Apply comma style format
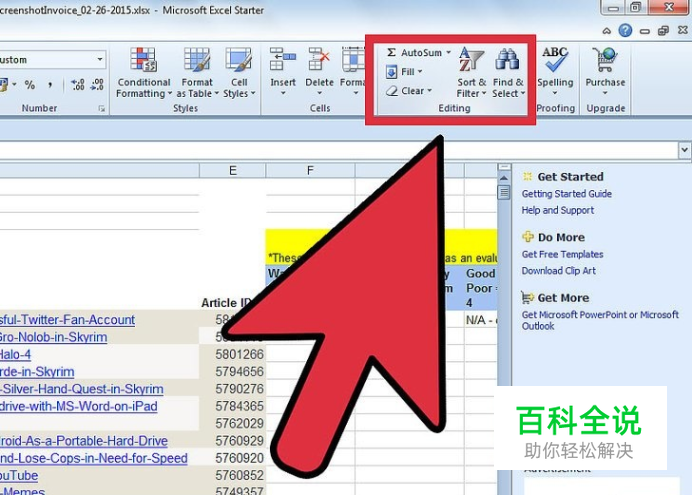 (x=50, y=85)
